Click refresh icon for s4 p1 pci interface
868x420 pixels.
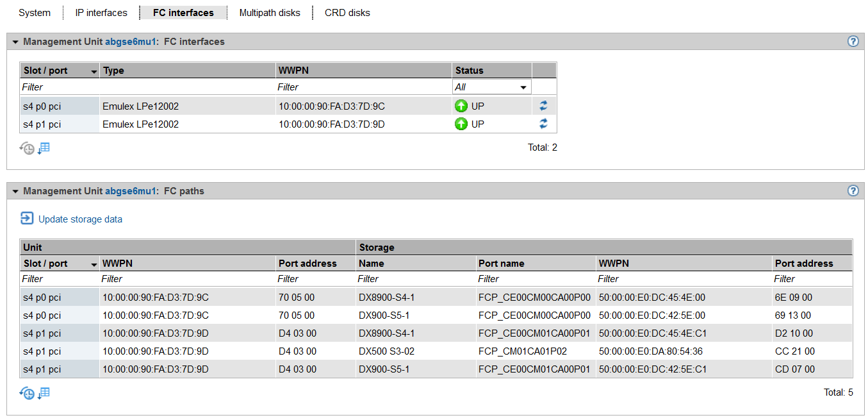click(544, 124)
